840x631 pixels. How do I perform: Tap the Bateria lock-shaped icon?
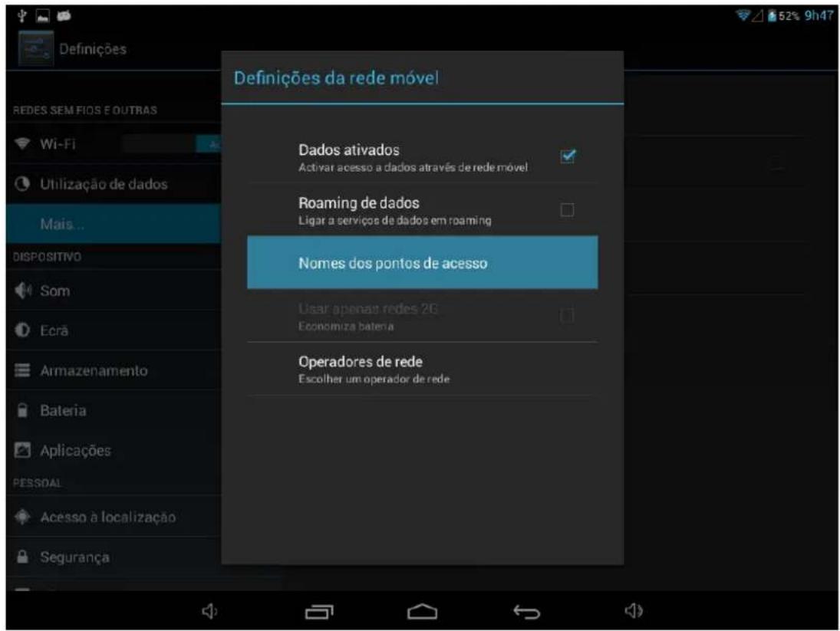point(22,410)
